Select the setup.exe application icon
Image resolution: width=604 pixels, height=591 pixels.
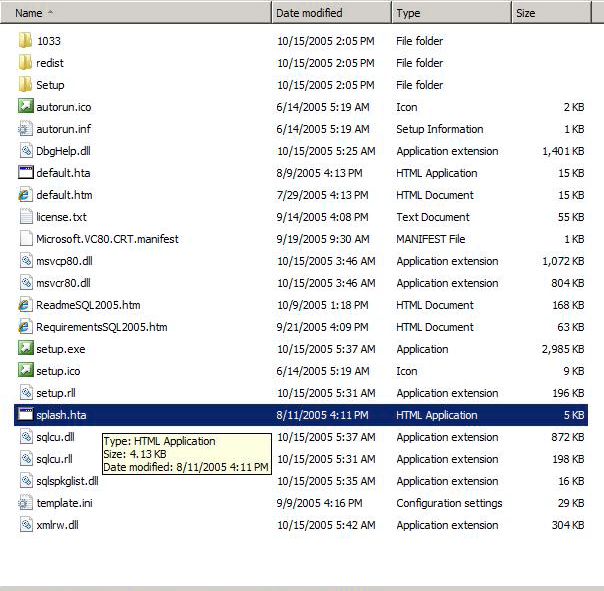coord(26,349)
